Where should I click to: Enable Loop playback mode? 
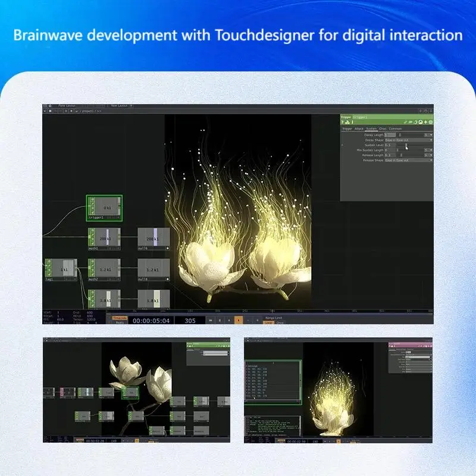click(269, 322)
